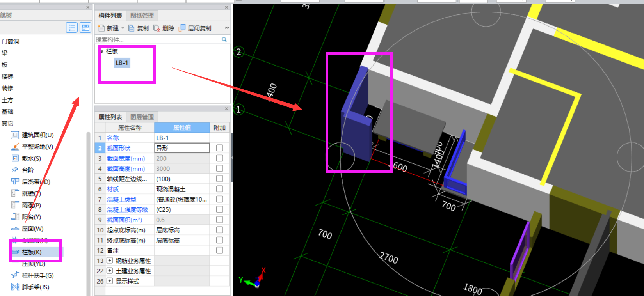This screenshot has width=644, height=296.
Task: Tick the 截面高度(mm) 附加 checkbox
Action: (x=220, y=168)
